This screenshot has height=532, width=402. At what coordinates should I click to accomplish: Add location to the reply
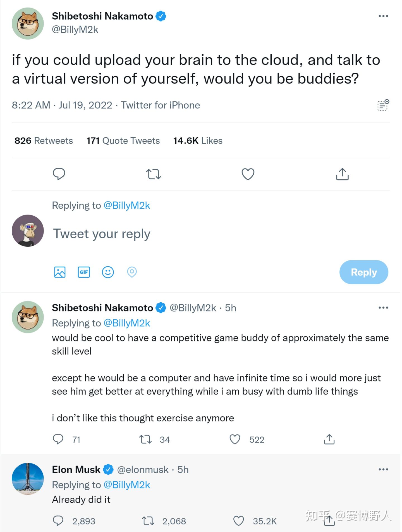[132, 272]
